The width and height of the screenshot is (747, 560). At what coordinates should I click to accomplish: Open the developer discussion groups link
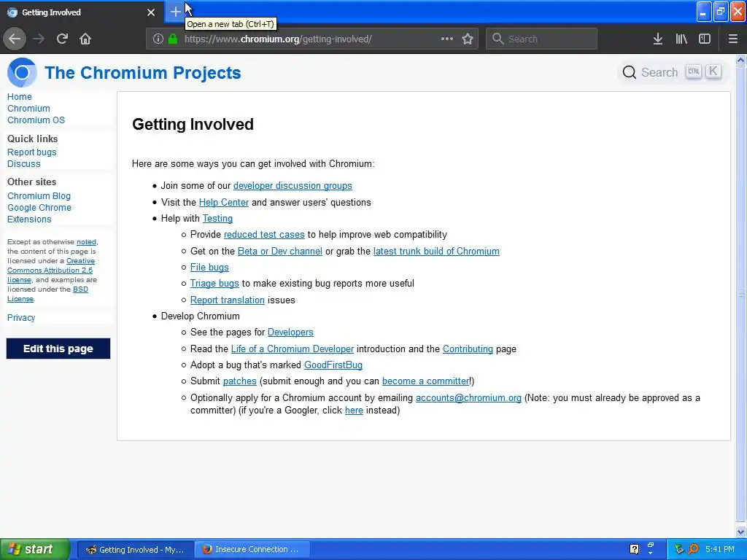(293, 186)
